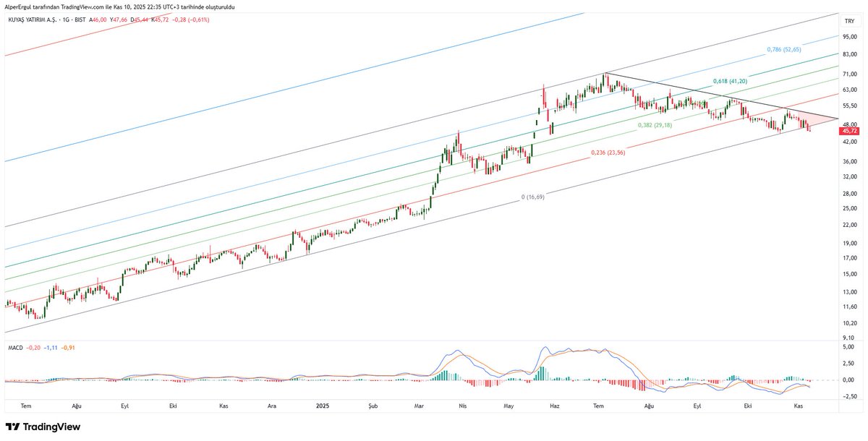
Task: Click the MACD histogram value −0,20
Action: pos(33,348)
